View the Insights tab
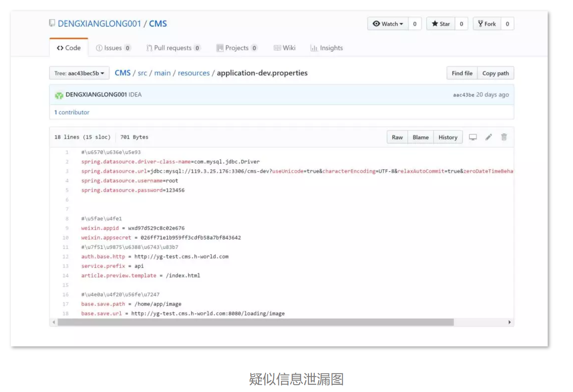The width and height of the screenshot is (573, 392). 327,48
